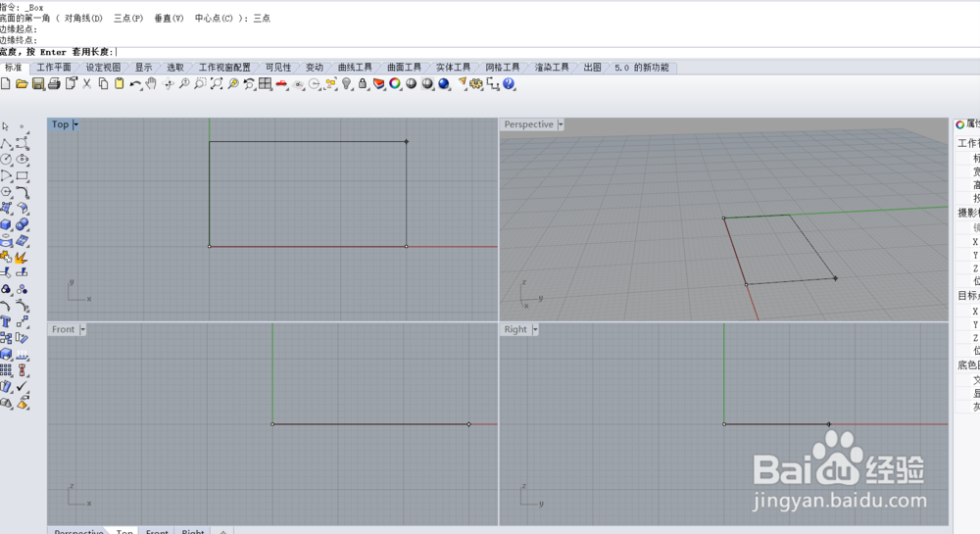Select the Box solid tool
Image resolution: width=980 pixels, height=534 pixels.
[x=6, y=224]
